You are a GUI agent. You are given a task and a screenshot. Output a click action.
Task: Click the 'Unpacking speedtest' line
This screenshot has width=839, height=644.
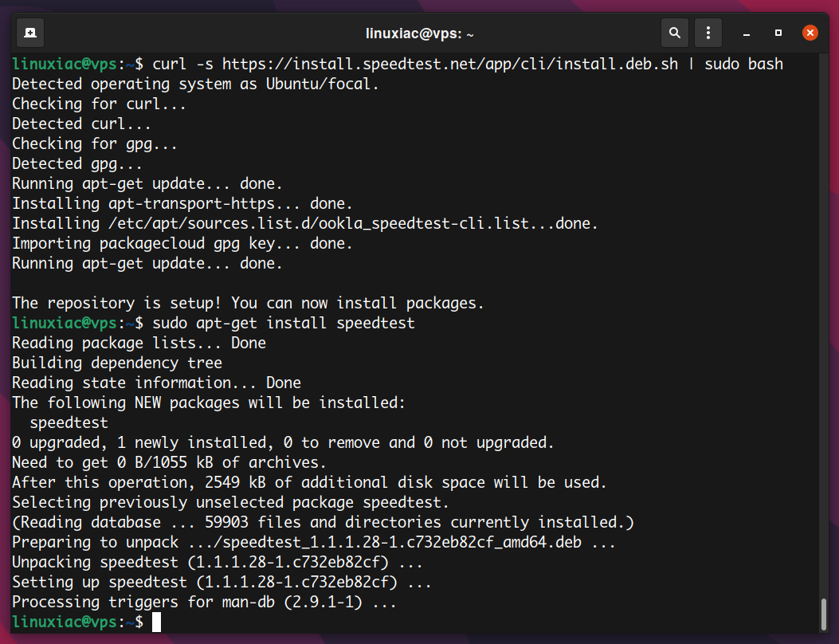coord(218,562)
